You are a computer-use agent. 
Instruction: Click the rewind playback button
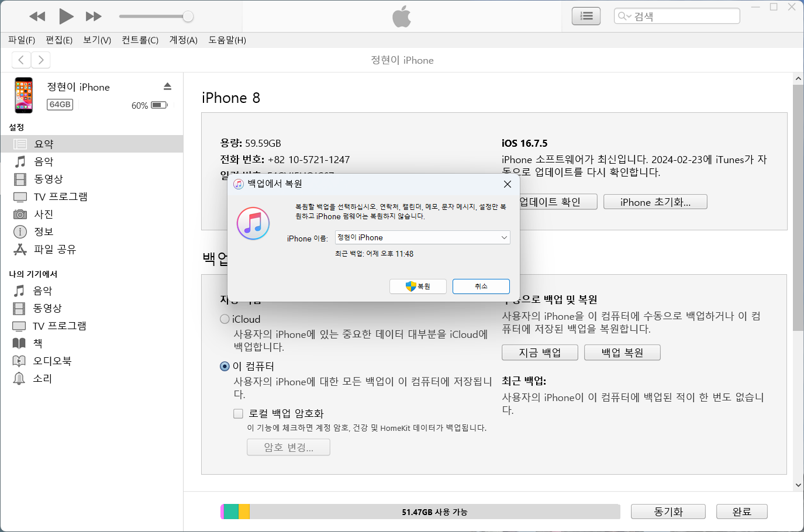coord(37,16)
